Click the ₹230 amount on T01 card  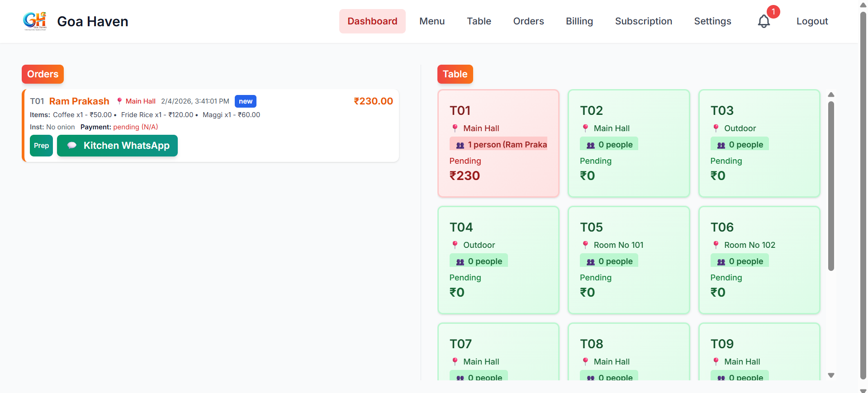tap(465, 175)
